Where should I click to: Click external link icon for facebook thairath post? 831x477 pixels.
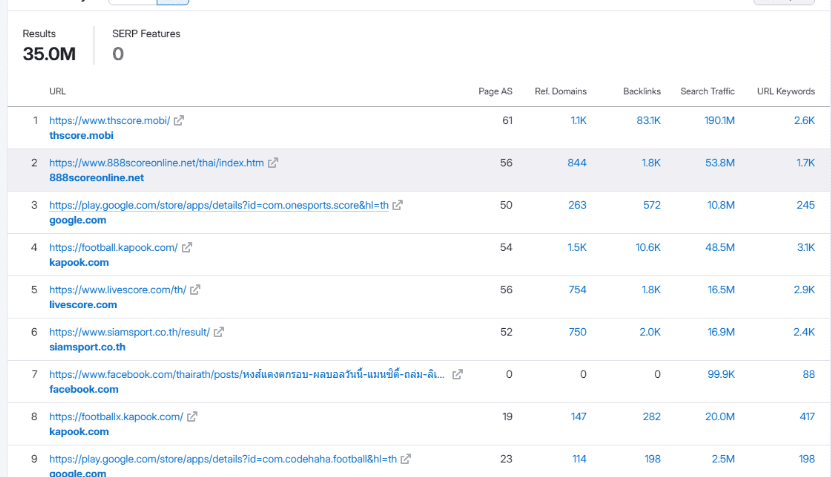(x=457, y=374)
